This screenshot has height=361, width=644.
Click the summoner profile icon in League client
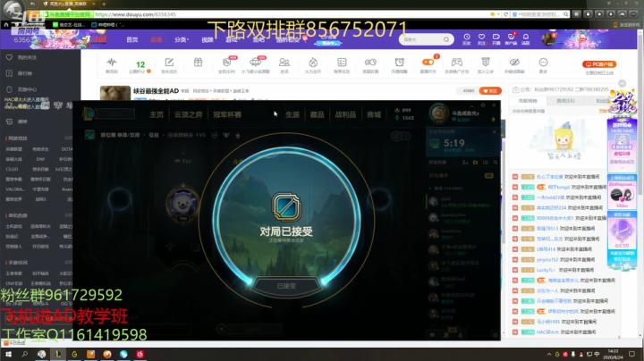tap(438, 113)
